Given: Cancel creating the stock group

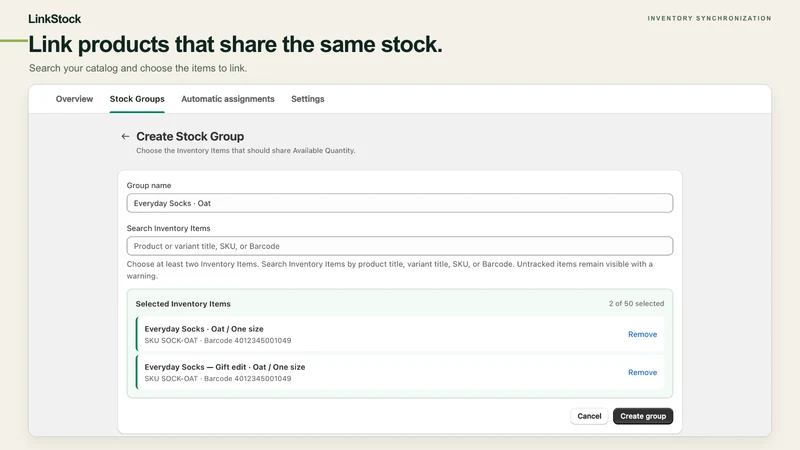Looking at the screenshot, I should [589, 416].
